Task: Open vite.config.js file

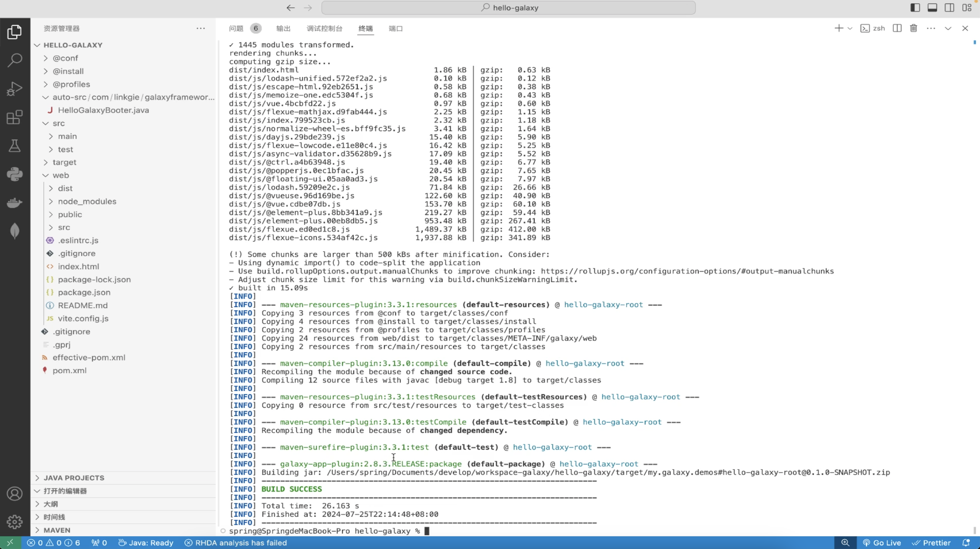Action: tap(124, 319)
